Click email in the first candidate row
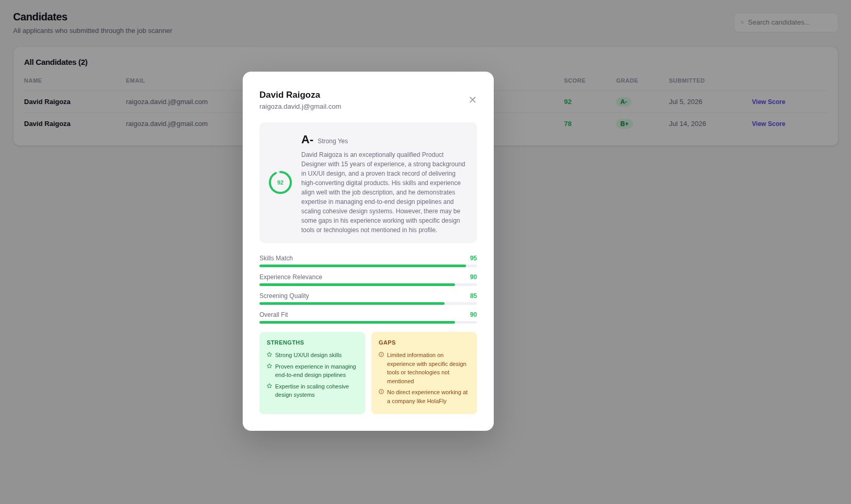The image size is (851, 504). (167, 102)
